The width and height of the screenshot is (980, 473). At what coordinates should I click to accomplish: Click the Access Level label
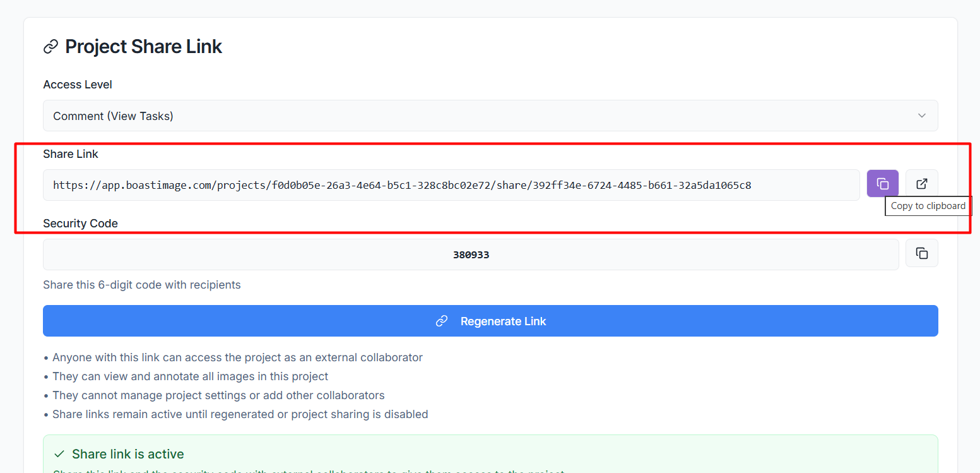(x=78, y=85)
